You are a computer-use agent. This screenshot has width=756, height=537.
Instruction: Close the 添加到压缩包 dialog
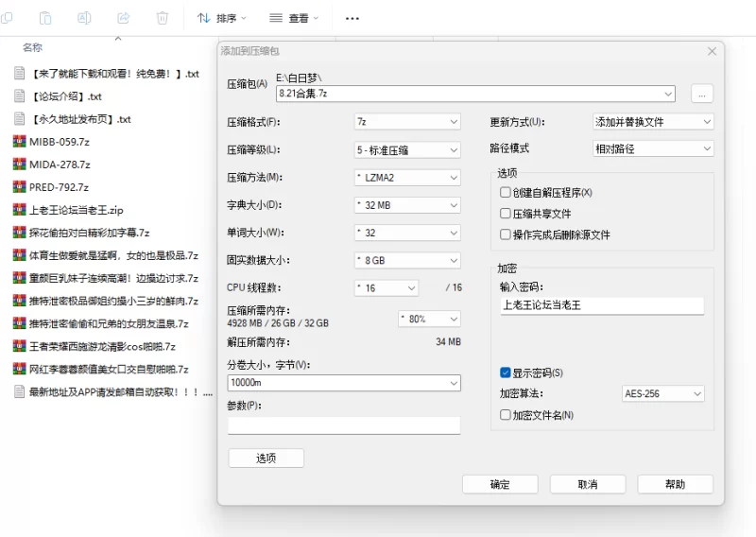[712, 51]
